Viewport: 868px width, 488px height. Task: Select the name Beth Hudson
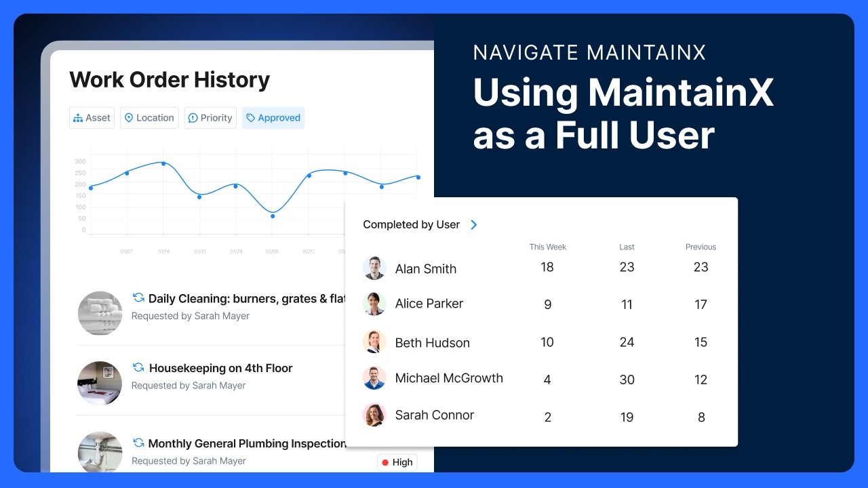click(x=433, y=343)
